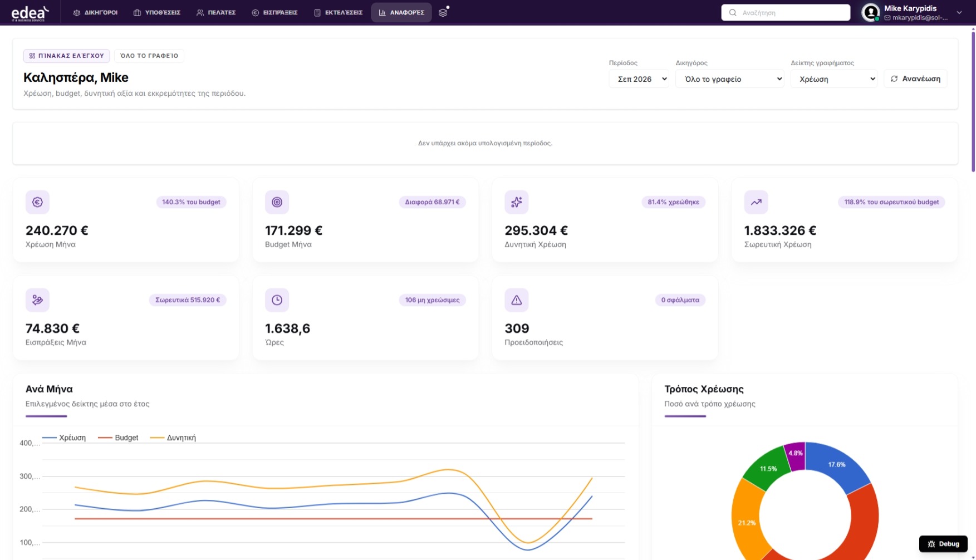Click the Αναζήτηση search field
Viewport: 976px width, 560px height.
click(786, 12)
